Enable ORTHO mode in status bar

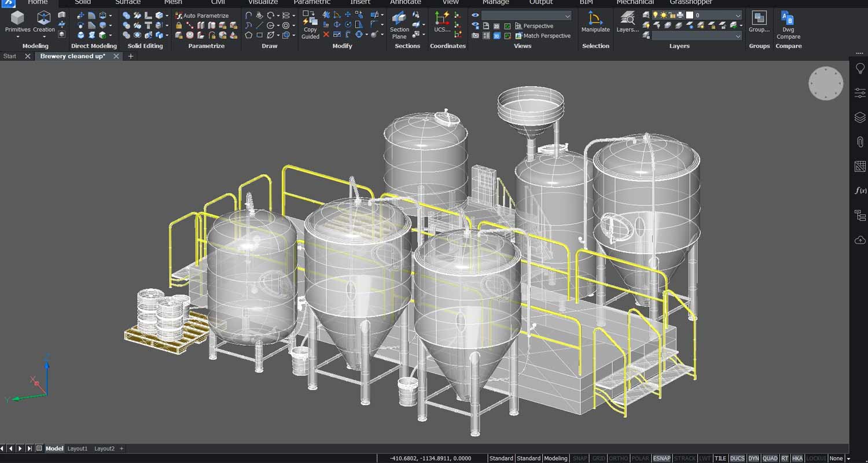tap(619, 458)
